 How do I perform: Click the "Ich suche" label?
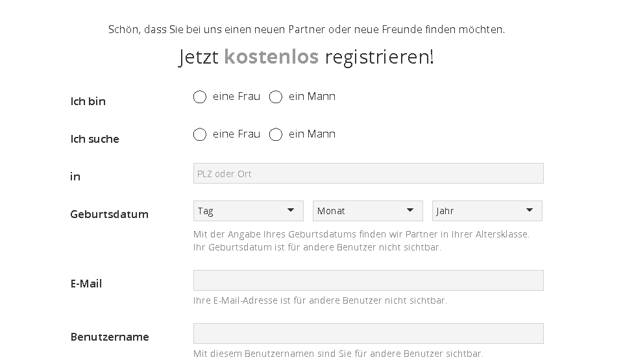[95, 139]
